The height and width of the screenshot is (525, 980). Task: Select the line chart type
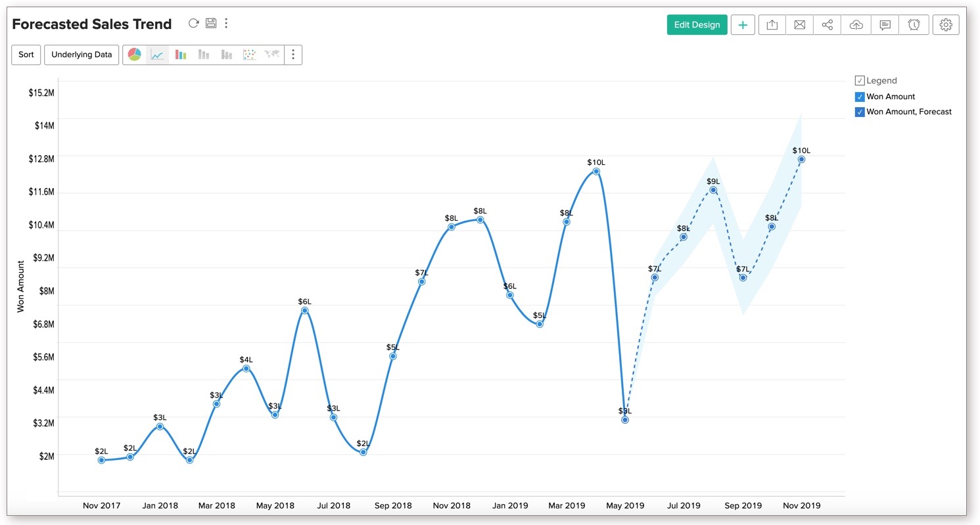(x=156, y=55)
